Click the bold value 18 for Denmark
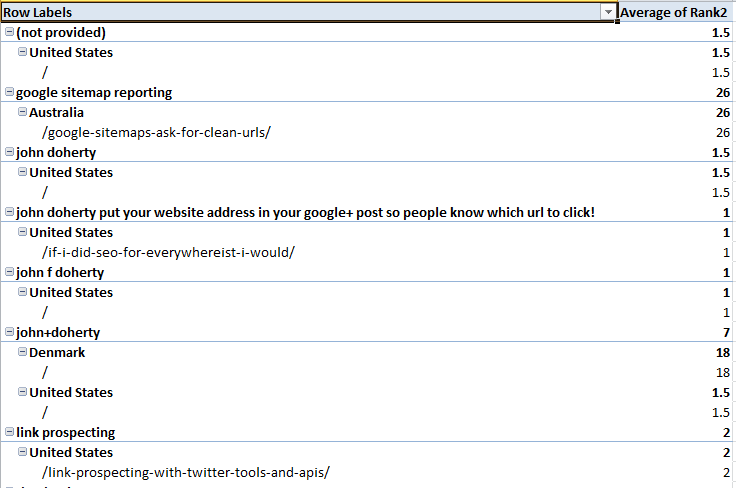The image size is (736, 488). pyautogui.click(x=722, y=352)
